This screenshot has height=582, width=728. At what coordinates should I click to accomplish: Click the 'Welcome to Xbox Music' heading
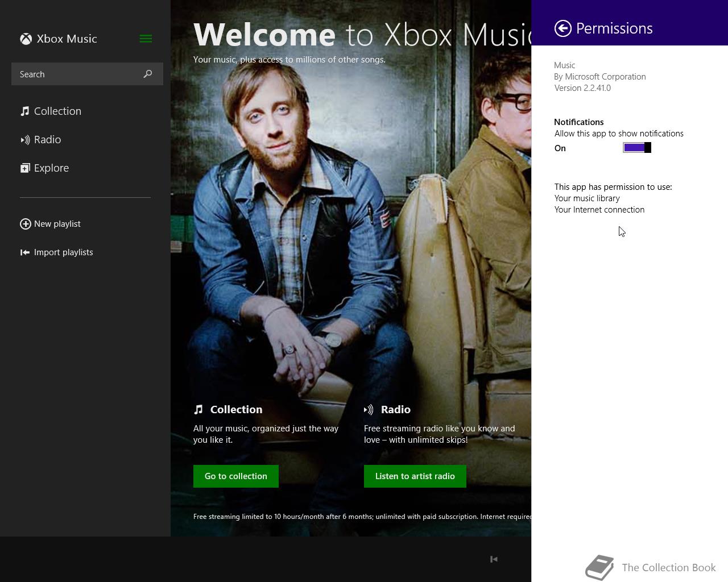coord(362,34)
